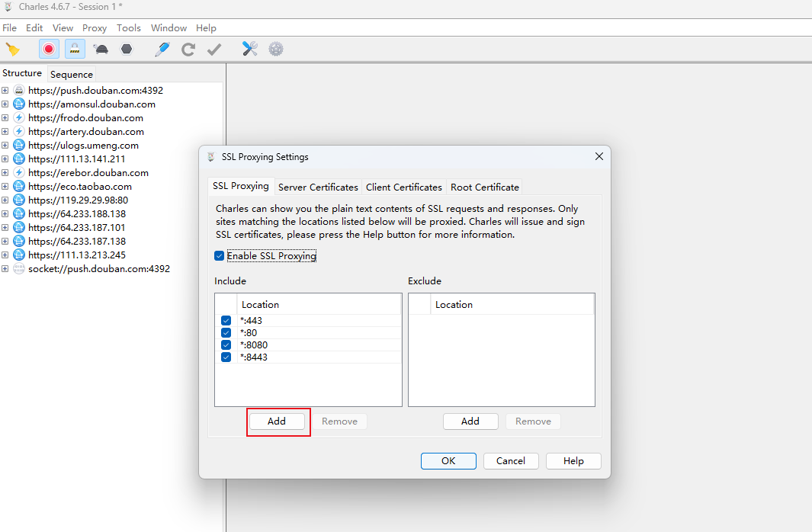Click the Validate checkmark icon
The width and height of the screenshot is (812, 532).
click(214, 50)
